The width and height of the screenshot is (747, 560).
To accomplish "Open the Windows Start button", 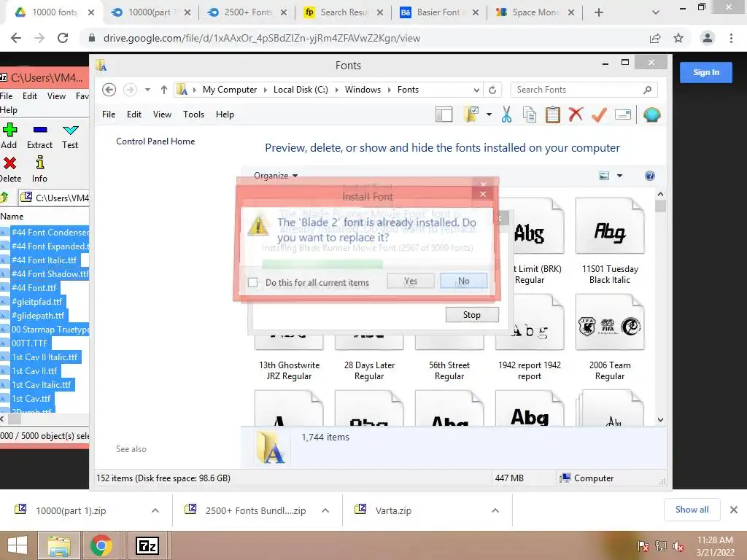I will click(x=17, y=545).
